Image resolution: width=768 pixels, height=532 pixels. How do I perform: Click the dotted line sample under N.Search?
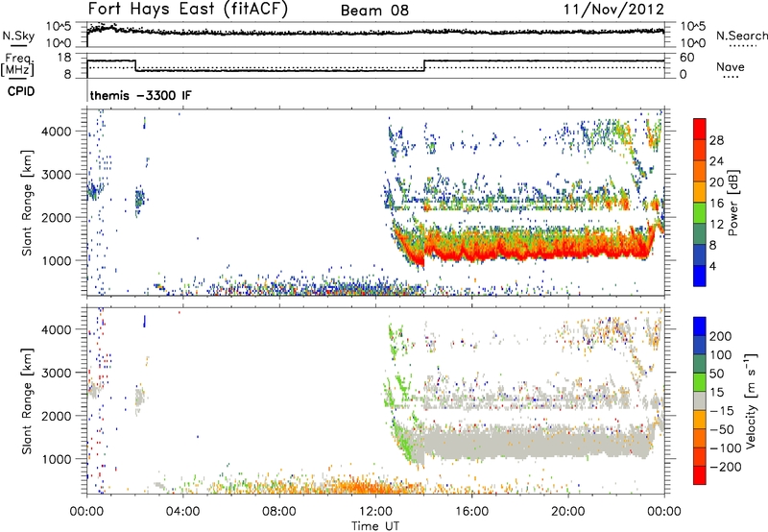742,46
